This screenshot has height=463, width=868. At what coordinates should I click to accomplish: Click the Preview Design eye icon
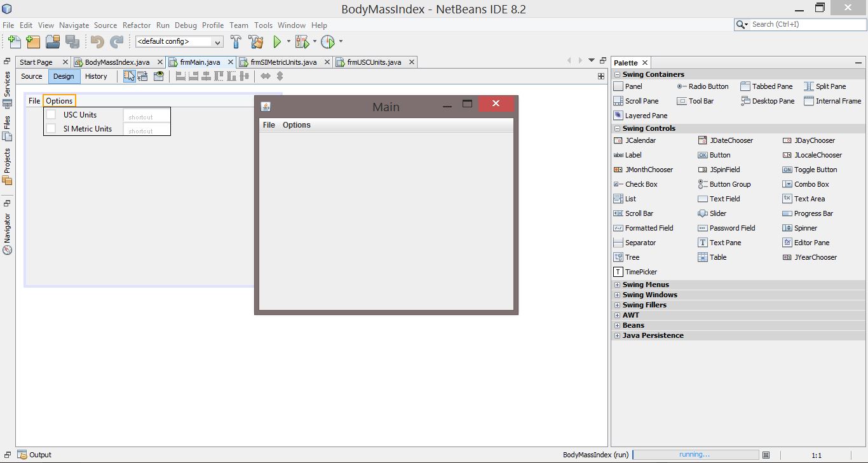pyautogui.click(x=159, y=76)
